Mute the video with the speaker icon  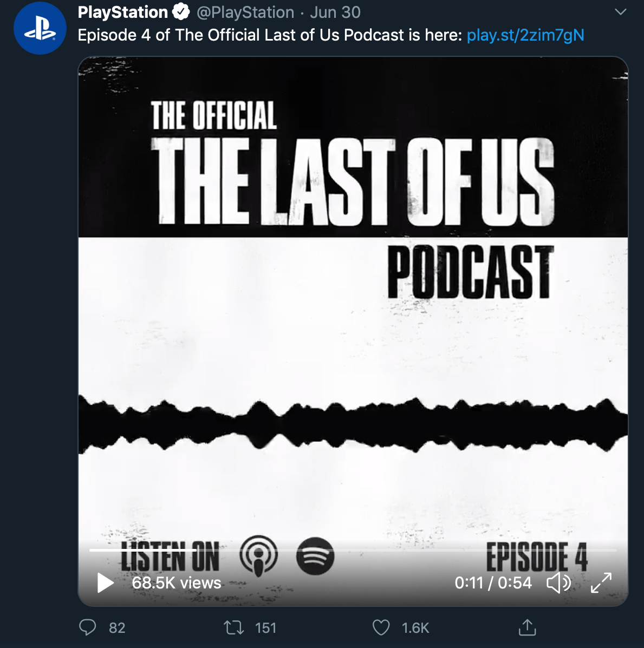[558, 583]
